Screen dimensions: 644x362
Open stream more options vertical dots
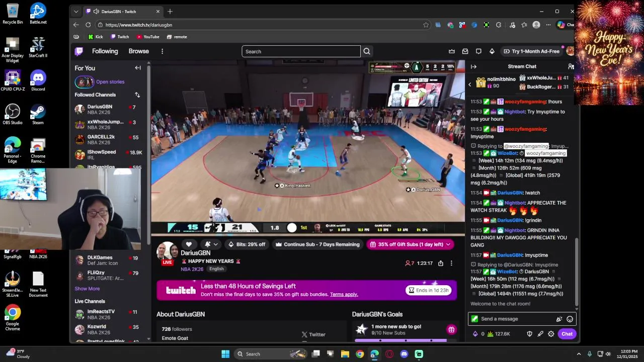pos(451,263)
